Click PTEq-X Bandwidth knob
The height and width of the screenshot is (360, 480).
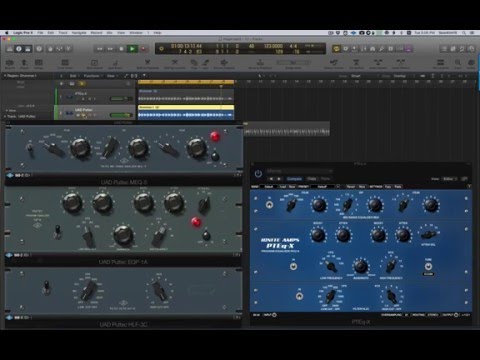[360, 266]
